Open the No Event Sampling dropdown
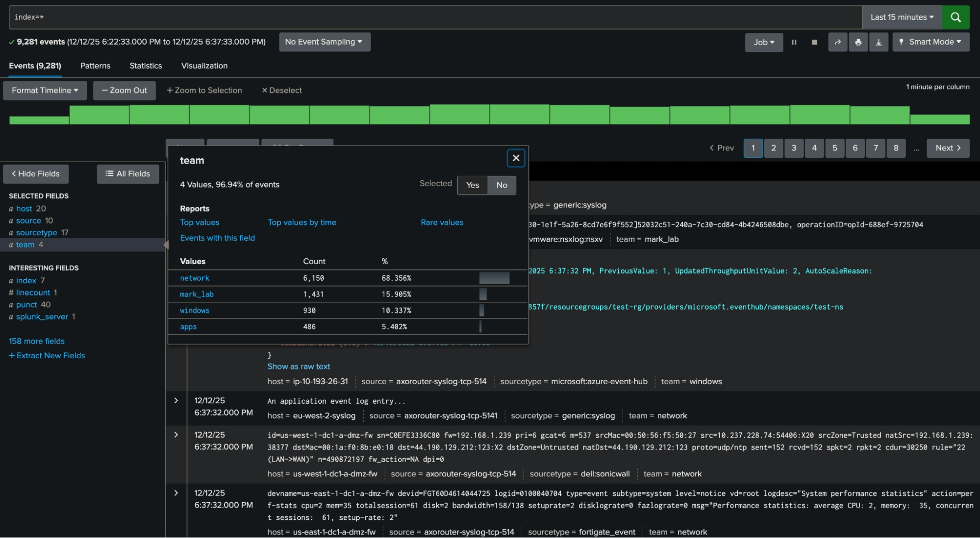This screenshot has height=538, width=980. point(324,42)
